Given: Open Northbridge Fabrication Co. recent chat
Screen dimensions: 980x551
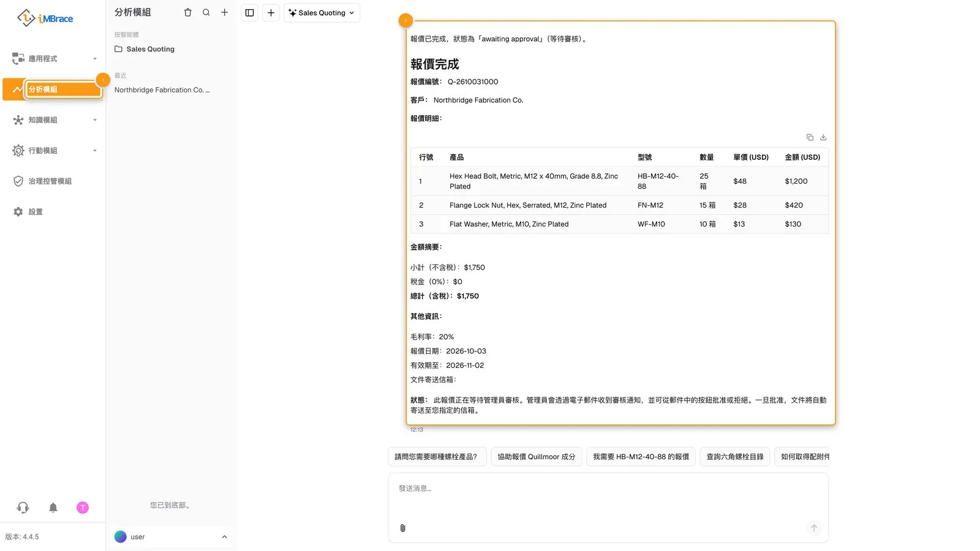Looking at the screenshot, I should tap(162, 90).
